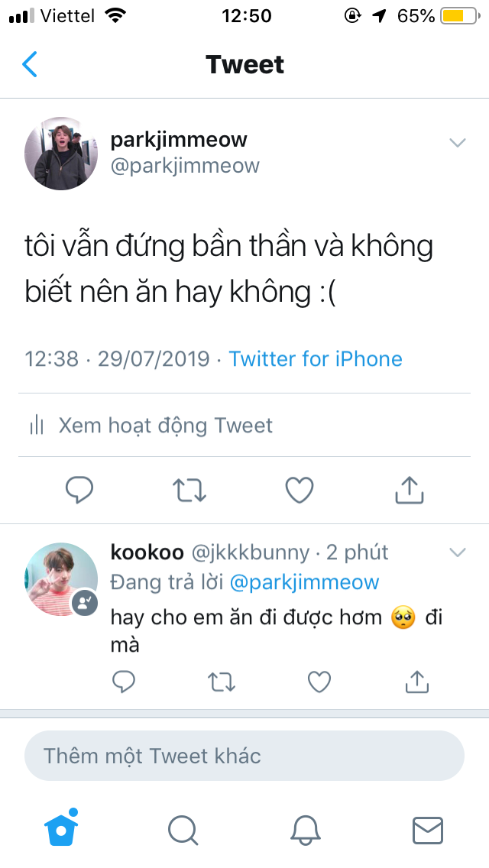Open the Twitter for iPhone link

click(x=316, y=358)
